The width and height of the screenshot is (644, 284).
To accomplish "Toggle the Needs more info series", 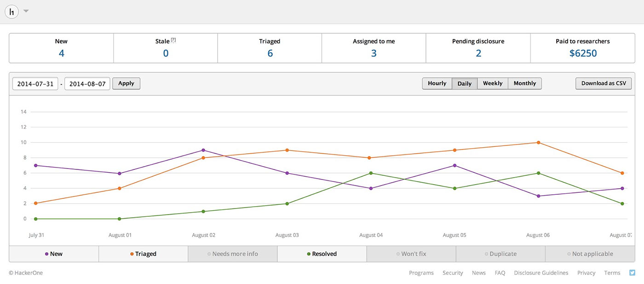I will pos(232,254).
